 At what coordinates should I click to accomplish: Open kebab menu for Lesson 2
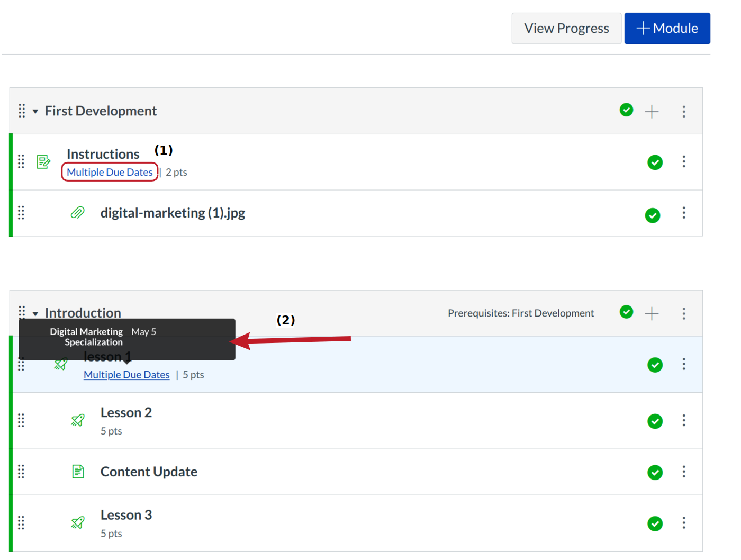pos(683,420)
